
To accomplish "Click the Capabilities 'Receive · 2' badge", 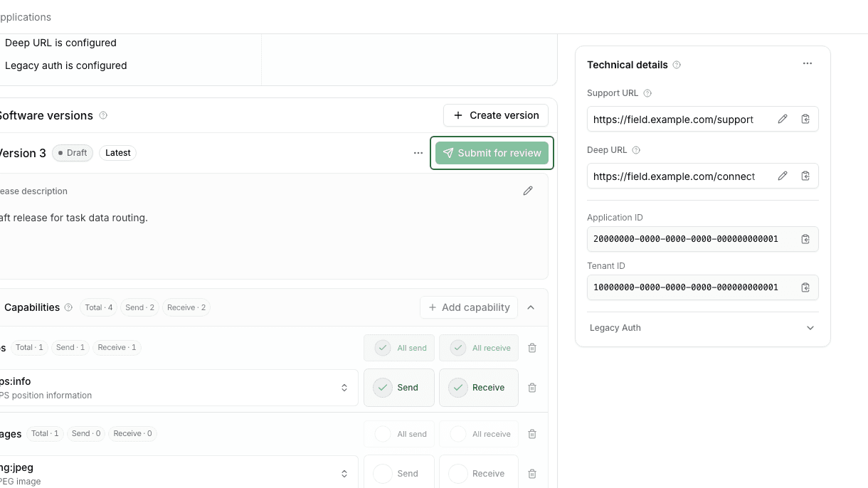I will (186, 307).
